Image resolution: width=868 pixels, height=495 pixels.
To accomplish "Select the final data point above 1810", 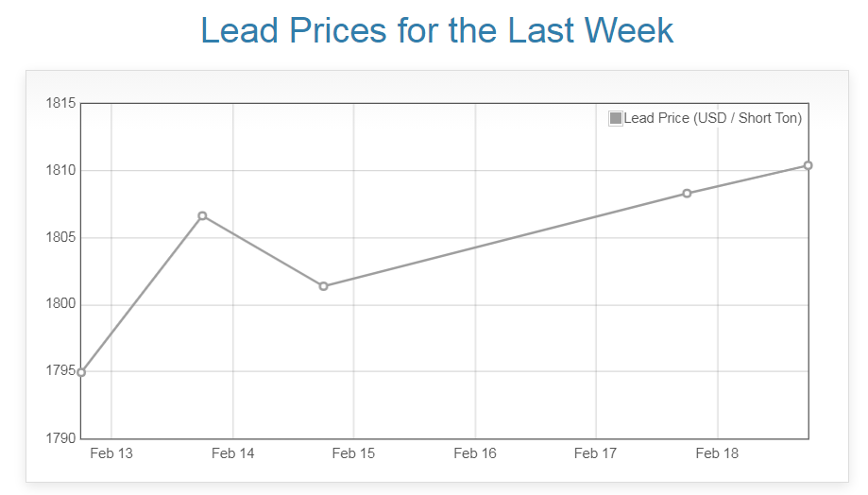I will pos(808,165).
